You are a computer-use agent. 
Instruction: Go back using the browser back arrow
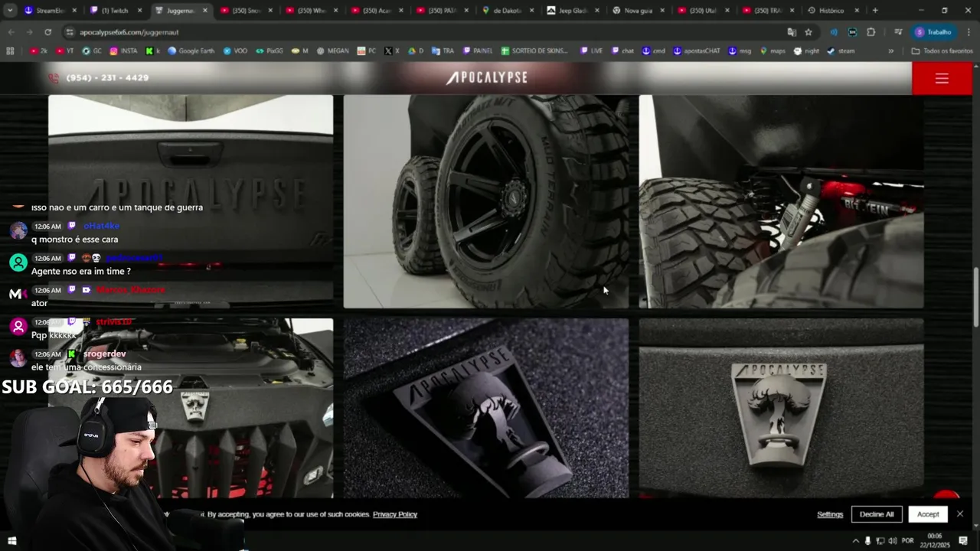[11, 32]
